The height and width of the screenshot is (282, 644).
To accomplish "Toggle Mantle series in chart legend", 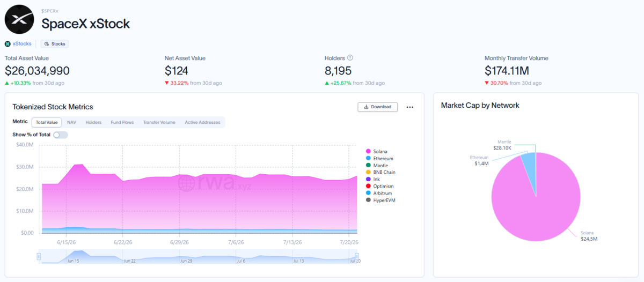I will [x=377, y=166].
